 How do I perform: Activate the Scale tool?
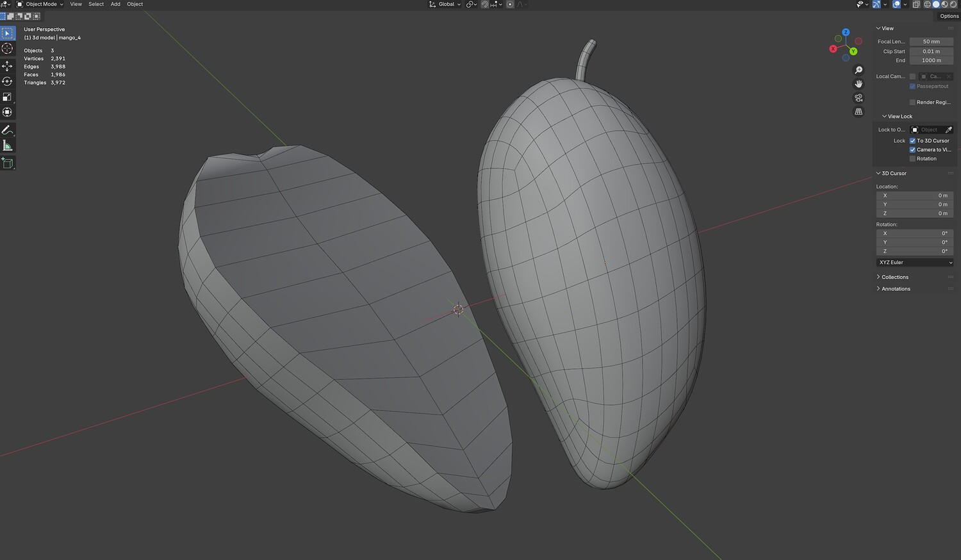coord(8,97)
